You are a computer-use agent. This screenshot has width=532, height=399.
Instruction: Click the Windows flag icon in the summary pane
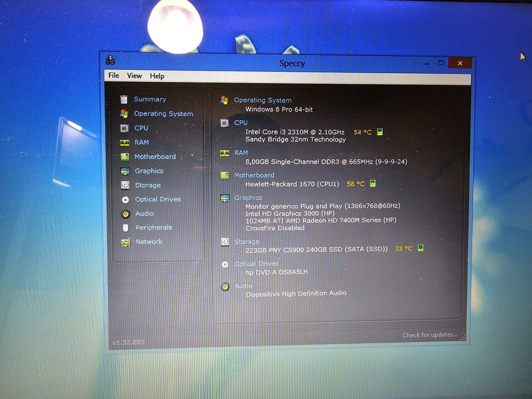[224, 100]
